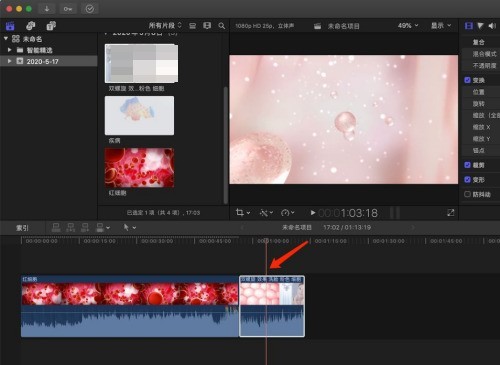500x365 pixels.
Task: Click the 17:02 / 01:13:19 duration text
Action: click(347, 227)
